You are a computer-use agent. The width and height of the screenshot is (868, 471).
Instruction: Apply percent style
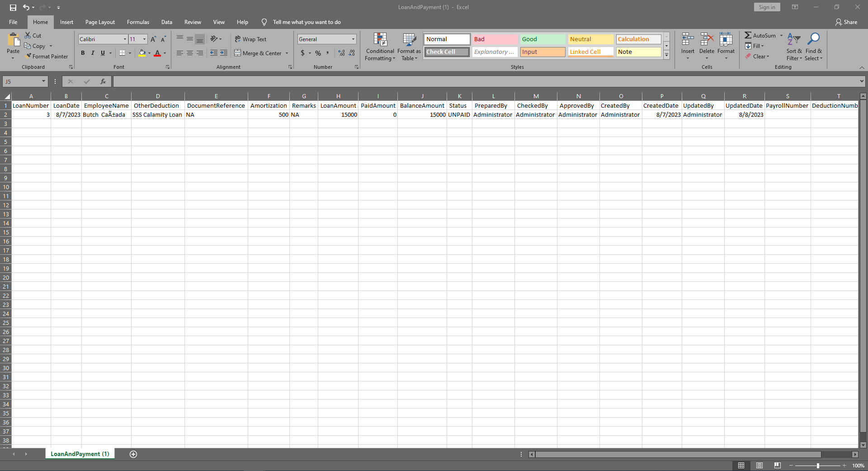click(x=318, y=53)
